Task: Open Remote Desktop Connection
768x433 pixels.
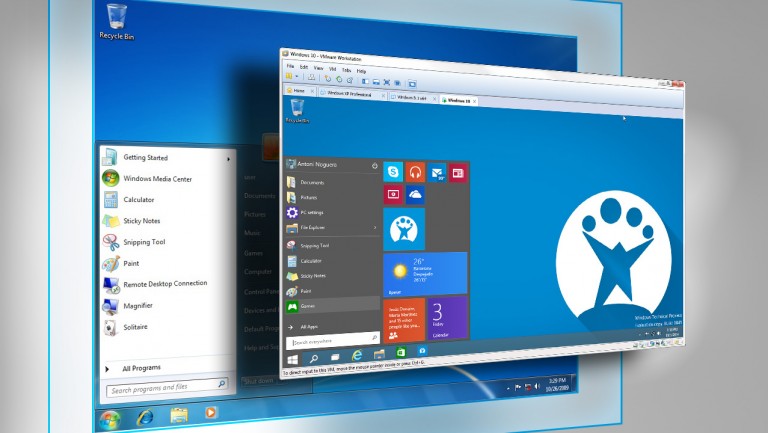Action: pos(164,284)
